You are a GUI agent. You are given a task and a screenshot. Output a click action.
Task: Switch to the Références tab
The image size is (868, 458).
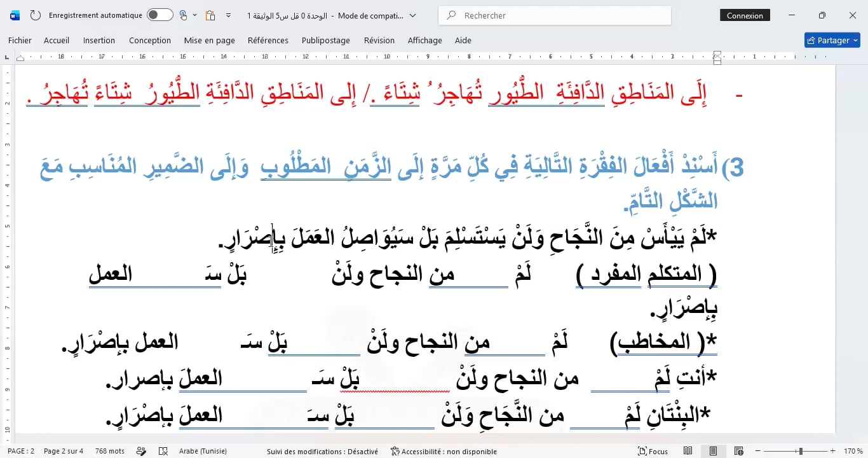coord(268,40)
